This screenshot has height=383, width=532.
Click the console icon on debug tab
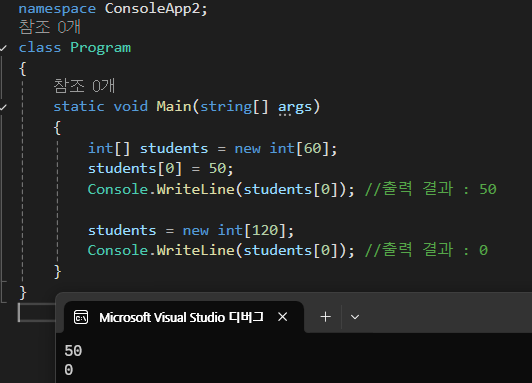click(81, 318)
